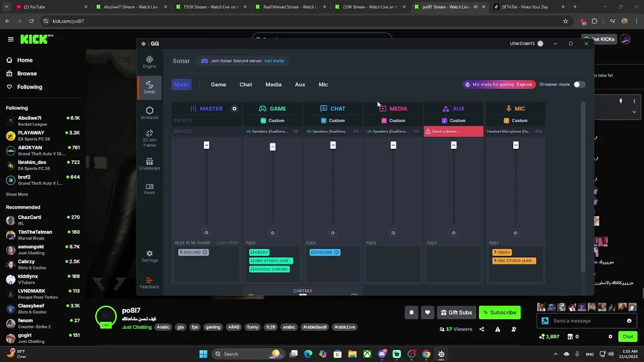
Task: Click the Kick notification bell icon
Action: tap(411, 313)
